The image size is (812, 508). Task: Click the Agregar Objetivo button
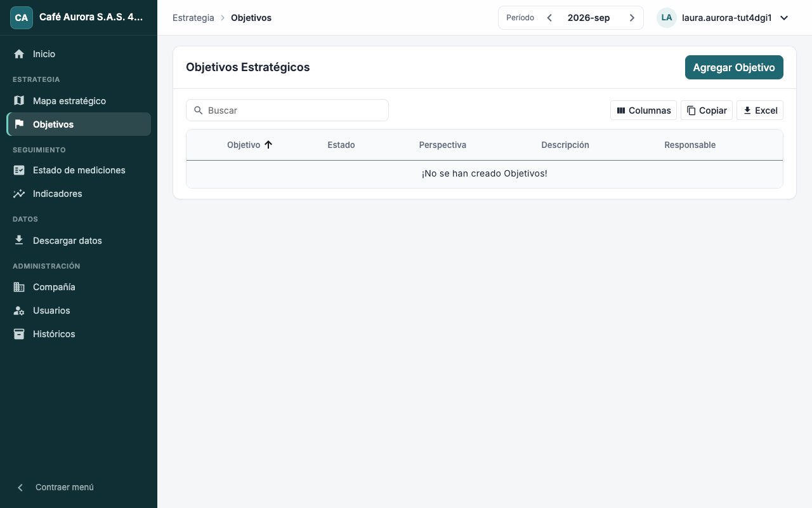click(734, 67)
